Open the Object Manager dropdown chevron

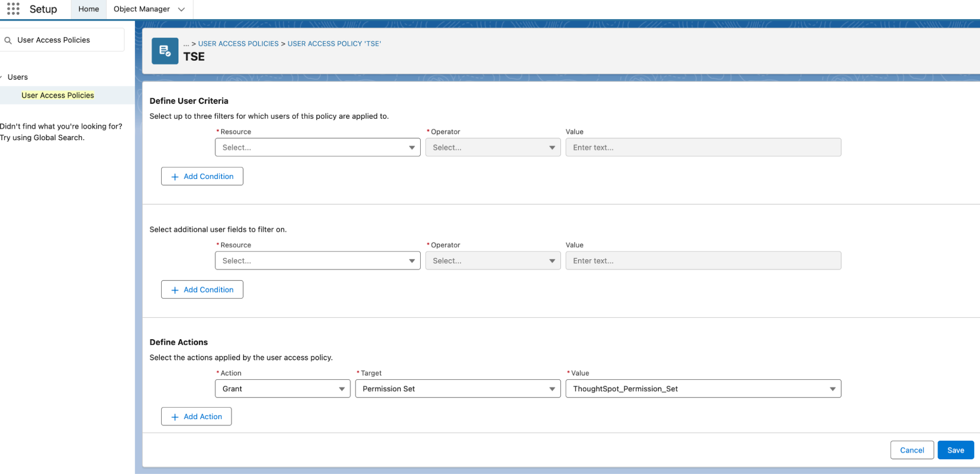click(181, 9)
